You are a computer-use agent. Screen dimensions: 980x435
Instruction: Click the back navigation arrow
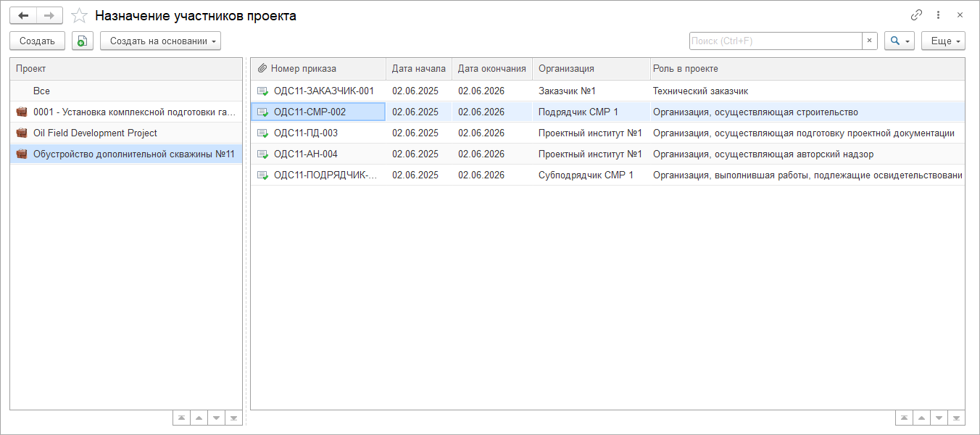[x=23, y=15]
